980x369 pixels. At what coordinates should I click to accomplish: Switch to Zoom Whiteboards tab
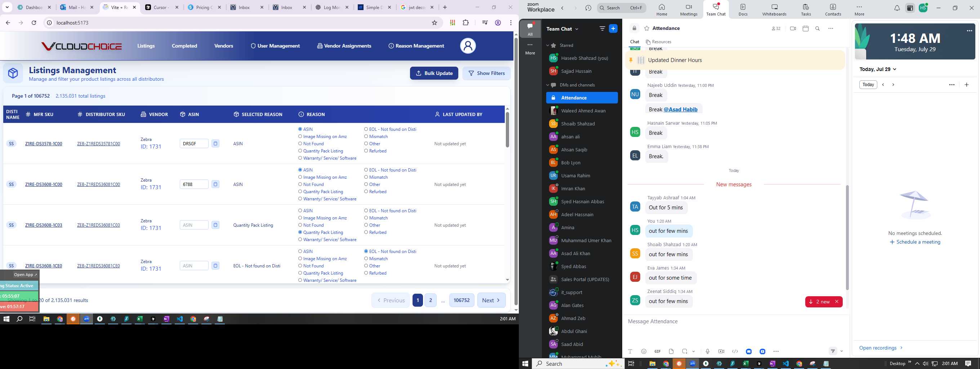click(774, 10)
